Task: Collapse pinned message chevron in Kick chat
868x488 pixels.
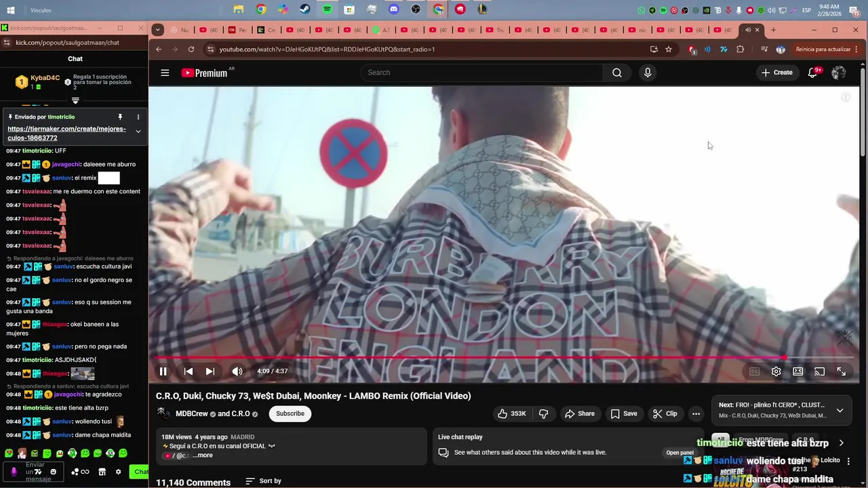Action: (138, 131)
